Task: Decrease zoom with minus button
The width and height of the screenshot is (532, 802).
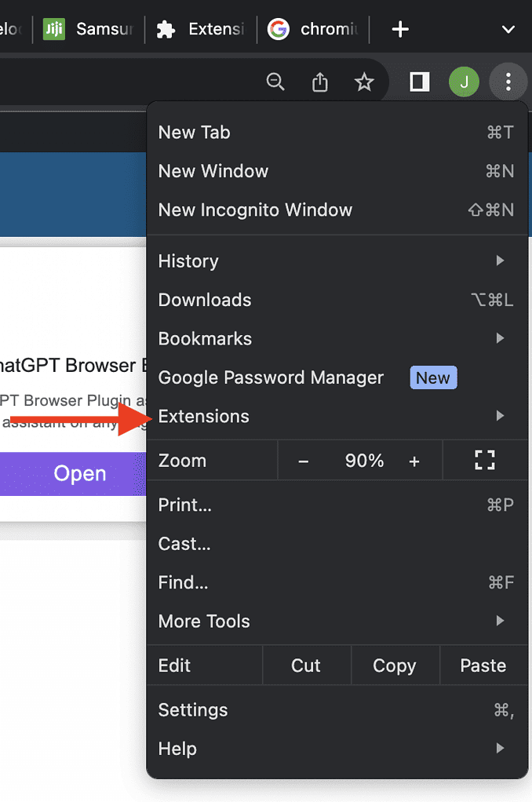Action: [304, 461]
